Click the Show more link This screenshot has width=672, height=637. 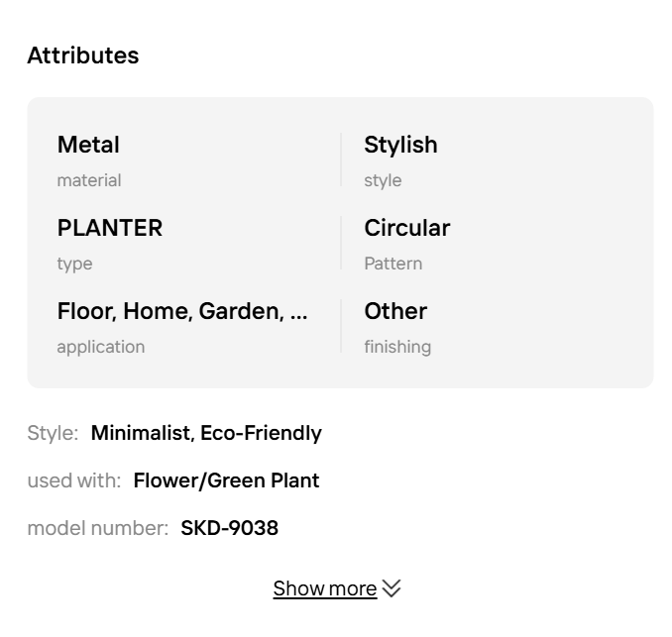(324, 588)
